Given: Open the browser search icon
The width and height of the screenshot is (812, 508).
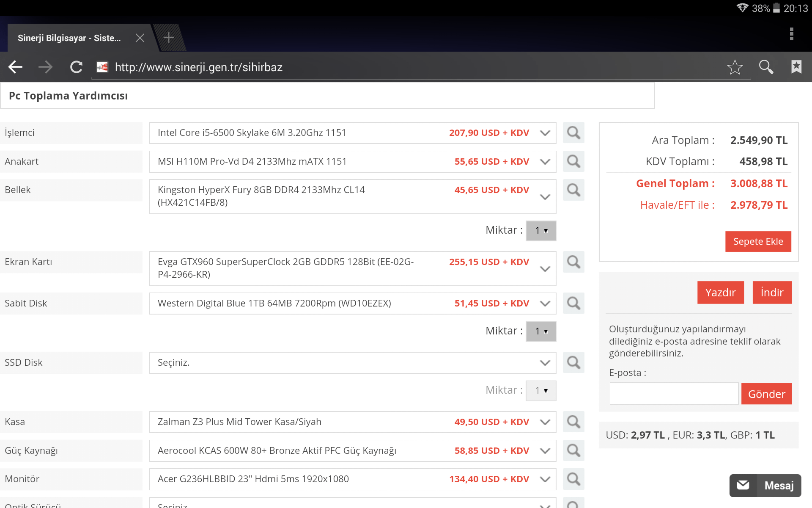Looking at the screenshot, I should (x=765, y=67).
